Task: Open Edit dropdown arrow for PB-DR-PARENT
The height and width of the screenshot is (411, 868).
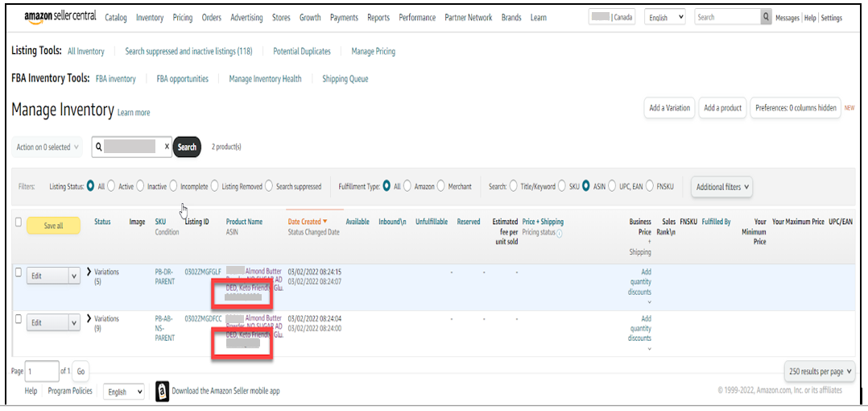Action: click(x=74, y=276)
